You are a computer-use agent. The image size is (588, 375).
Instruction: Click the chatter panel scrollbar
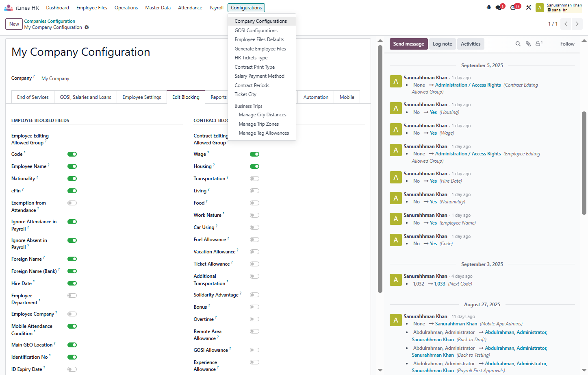tap(584, 163)
